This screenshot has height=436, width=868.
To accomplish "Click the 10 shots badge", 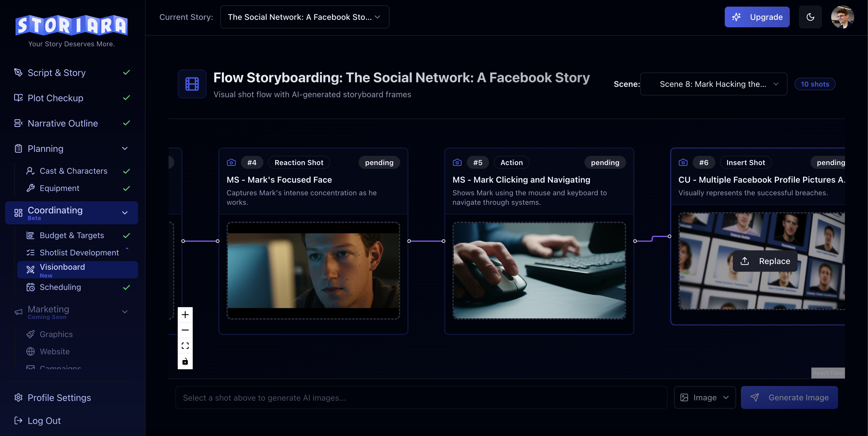I will pyautogui.click(x=815, y=84).
